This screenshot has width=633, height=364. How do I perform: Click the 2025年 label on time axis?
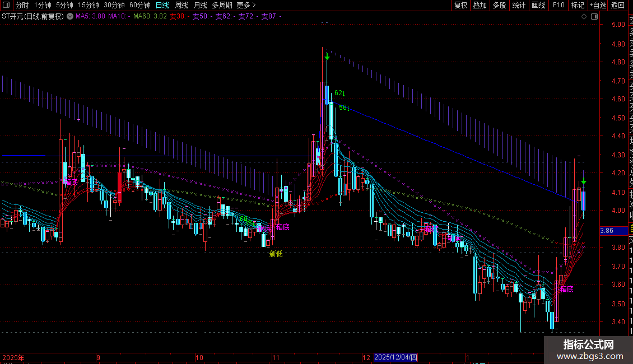point(13,357)
